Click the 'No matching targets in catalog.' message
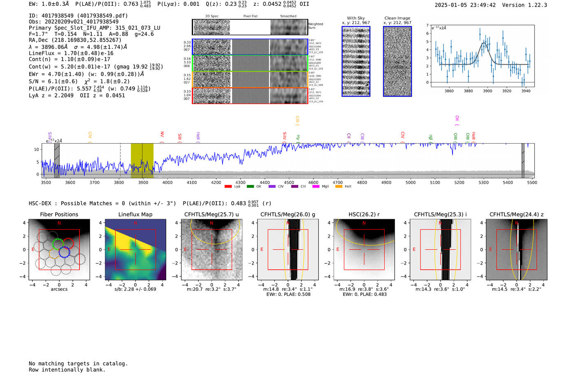 point(78,364)
